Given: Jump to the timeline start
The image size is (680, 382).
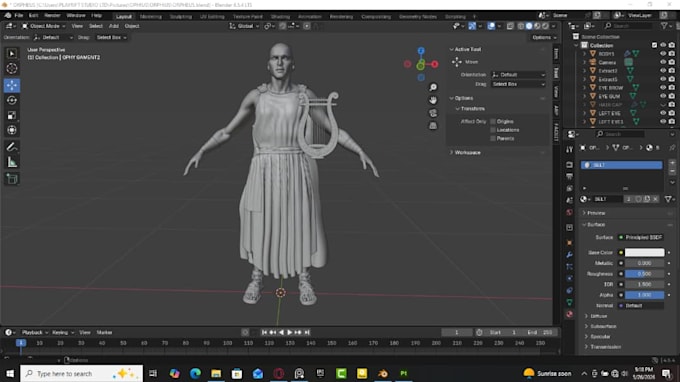Looking at the screenshot, I should click(264, 333).
